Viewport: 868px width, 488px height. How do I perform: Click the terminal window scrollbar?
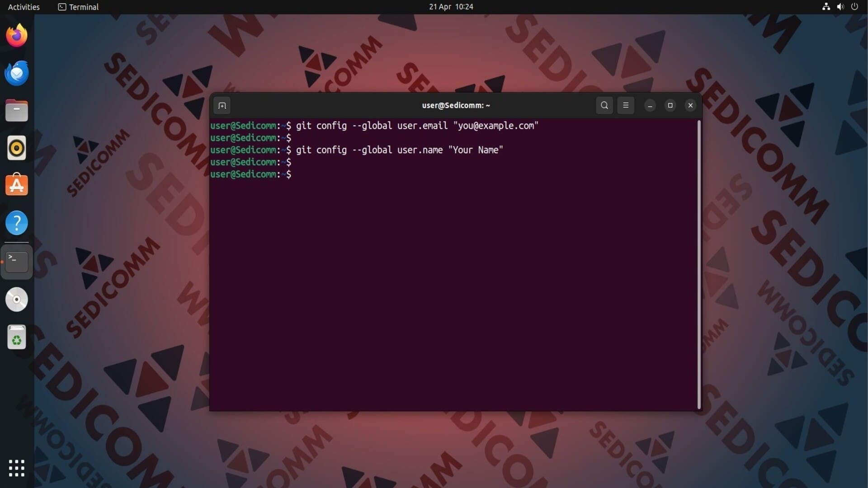[x=699, y=265]
